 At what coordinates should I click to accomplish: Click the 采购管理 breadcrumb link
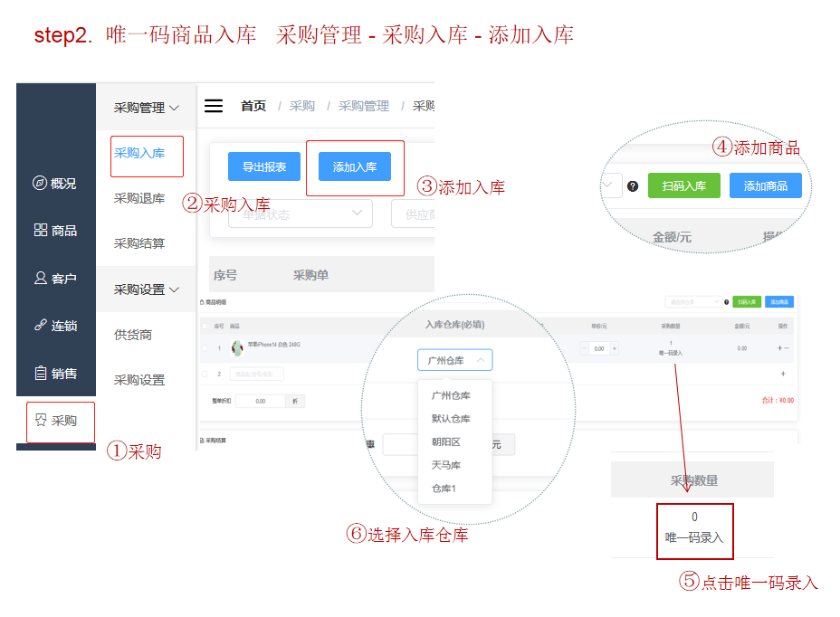364,106
